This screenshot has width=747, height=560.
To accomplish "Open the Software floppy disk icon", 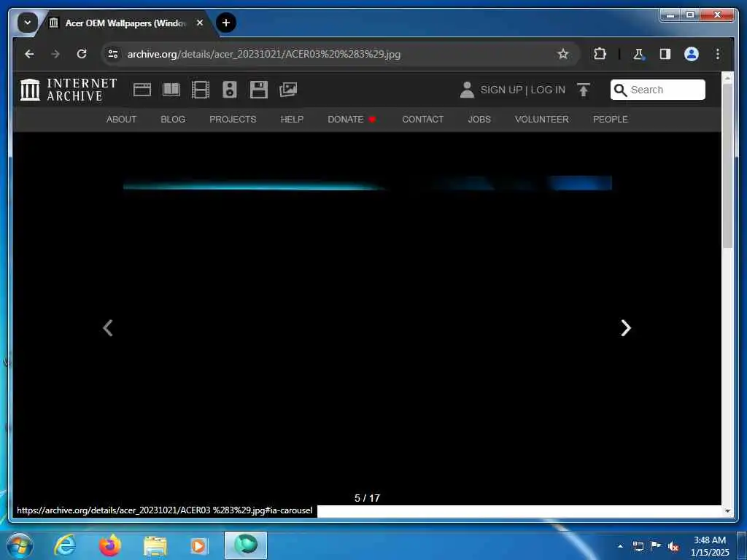I will [x=259, y=90].
